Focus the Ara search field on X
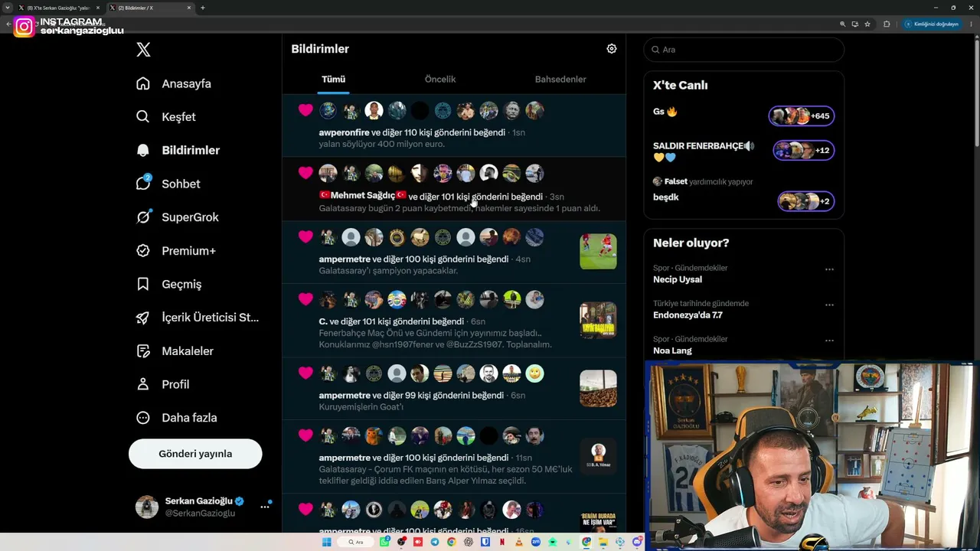Image resolution: width=980 pixels, height=551 pixels. [744, 50]
